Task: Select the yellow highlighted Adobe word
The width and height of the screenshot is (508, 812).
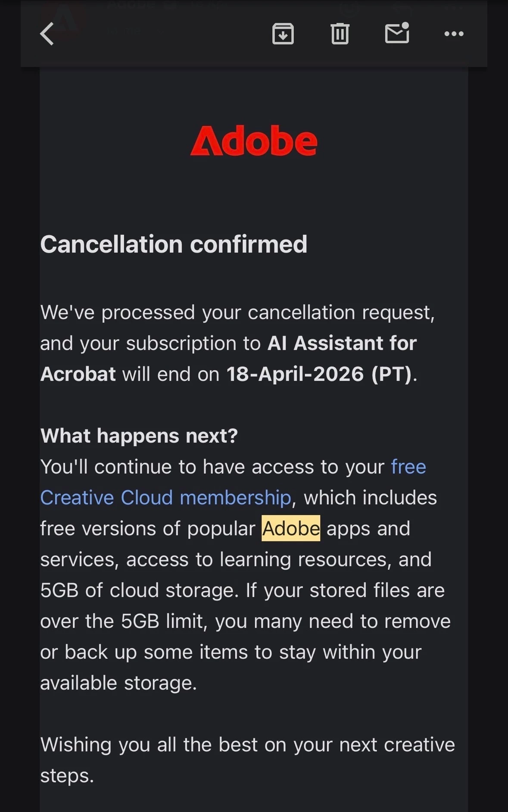Action: (291, 528)
